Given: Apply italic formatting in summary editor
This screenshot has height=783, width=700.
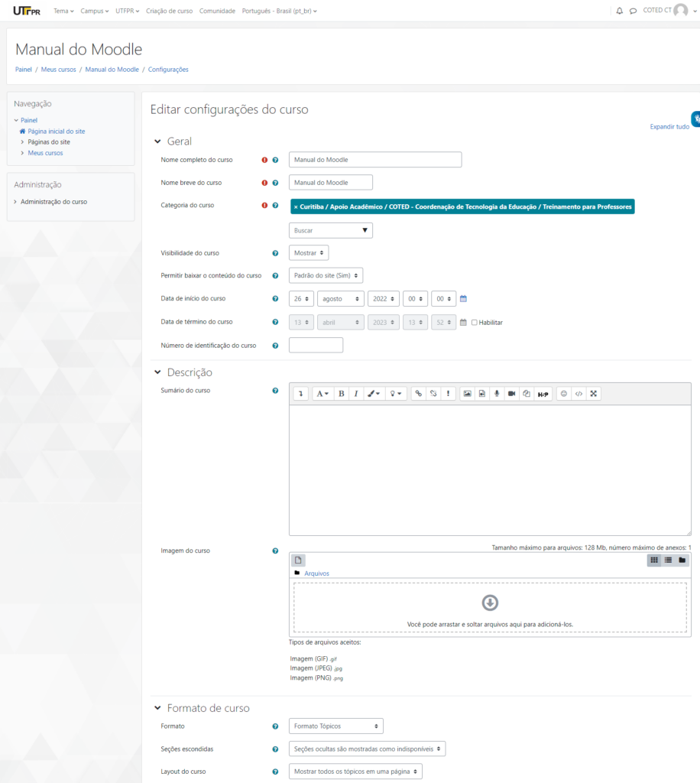Looking at the screenshot, I should 356,394.
